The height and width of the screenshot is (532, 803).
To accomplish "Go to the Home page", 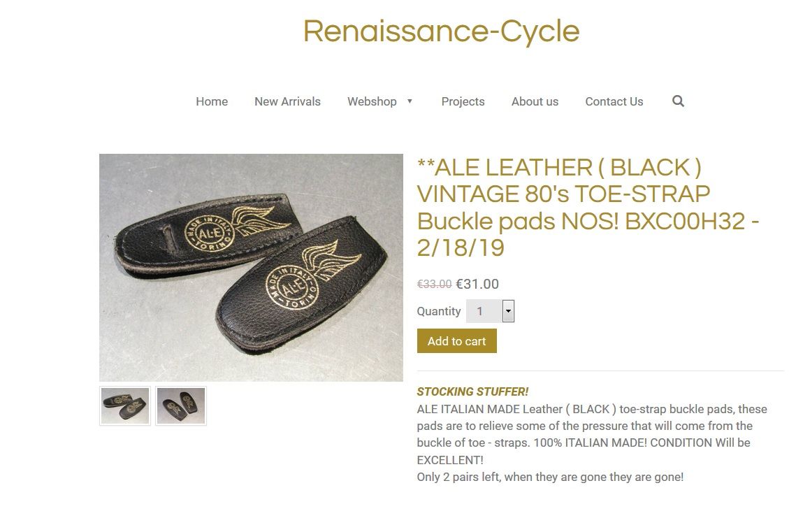I will (x=212, y=101).
